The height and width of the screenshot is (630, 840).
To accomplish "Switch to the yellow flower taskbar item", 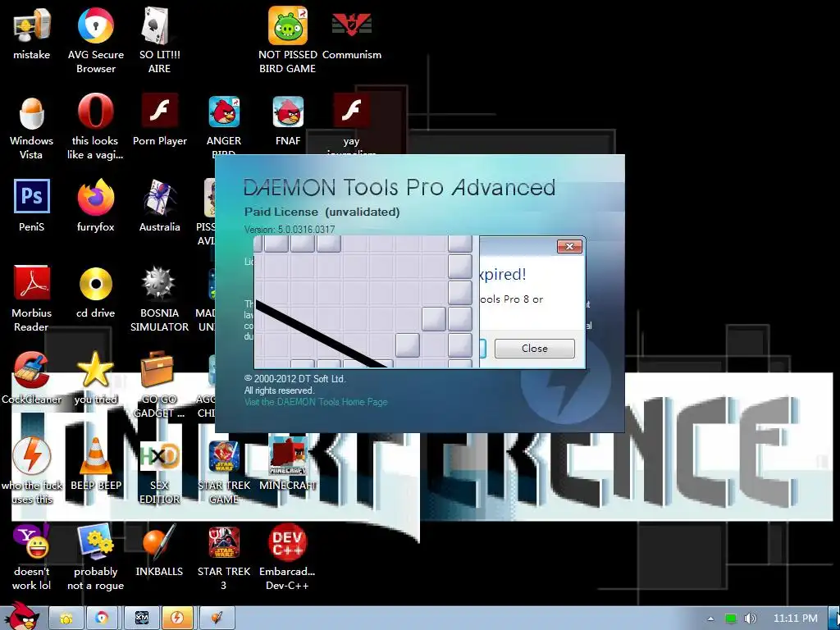I will click(66, 618).
